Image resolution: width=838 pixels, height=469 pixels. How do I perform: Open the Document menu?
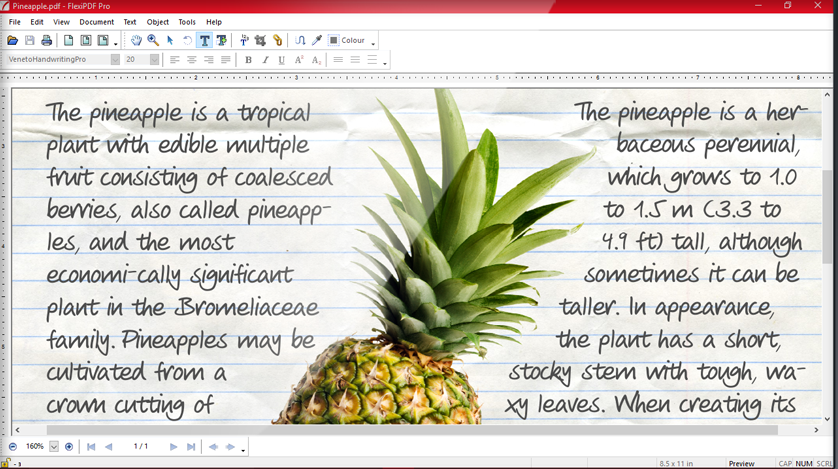pyautogui.click(x=97, y=22)
